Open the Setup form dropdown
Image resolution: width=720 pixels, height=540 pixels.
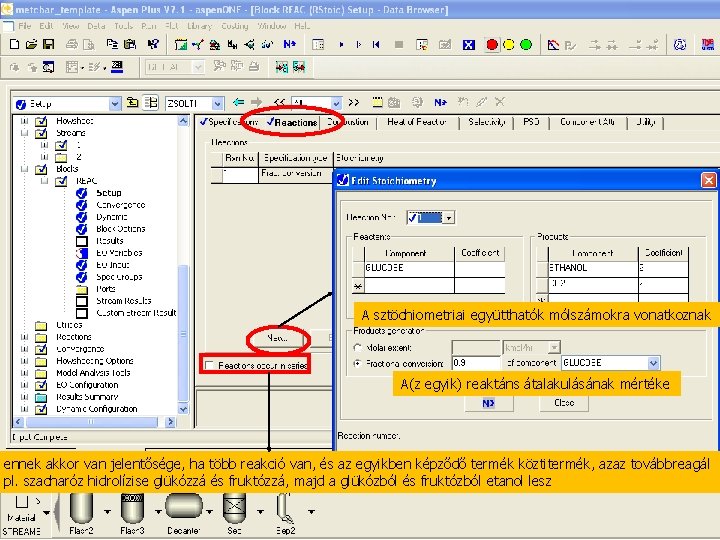point(115,104)
